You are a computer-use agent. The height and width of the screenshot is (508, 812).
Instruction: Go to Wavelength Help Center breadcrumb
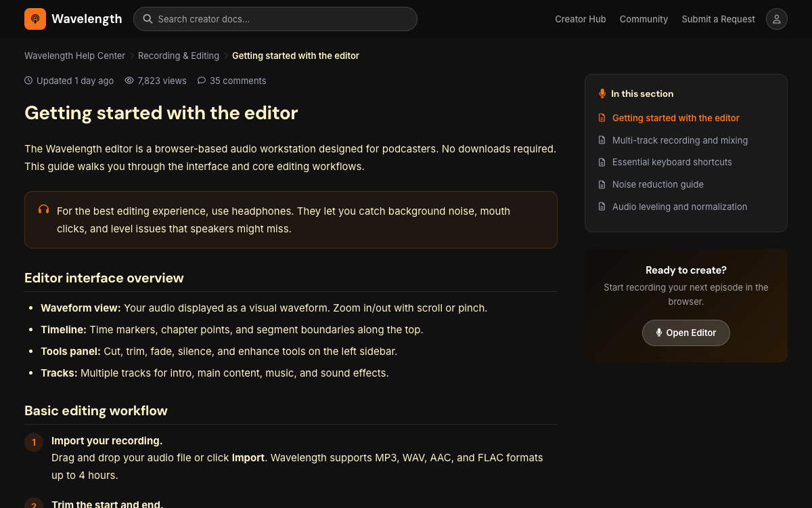(74, 56)
